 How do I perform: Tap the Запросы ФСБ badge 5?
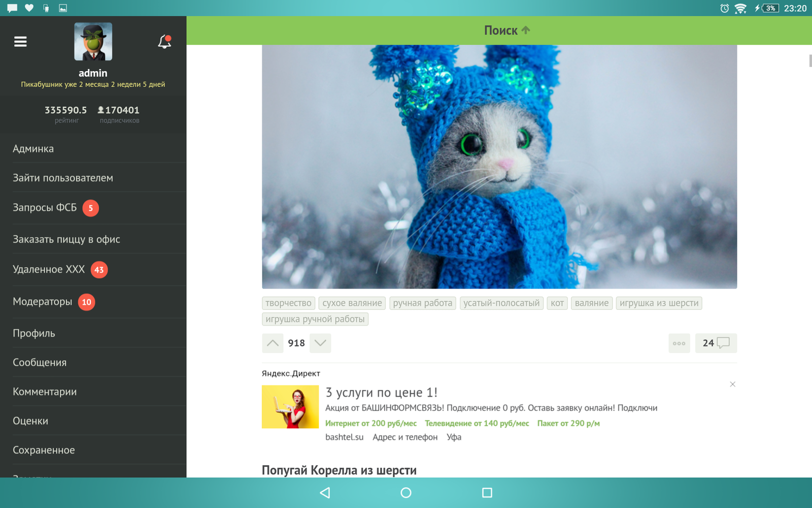[x=91, y=208]
